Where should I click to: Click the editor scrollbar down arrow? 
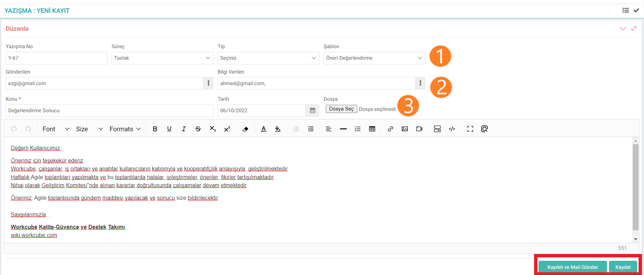(x=636, y=239)
